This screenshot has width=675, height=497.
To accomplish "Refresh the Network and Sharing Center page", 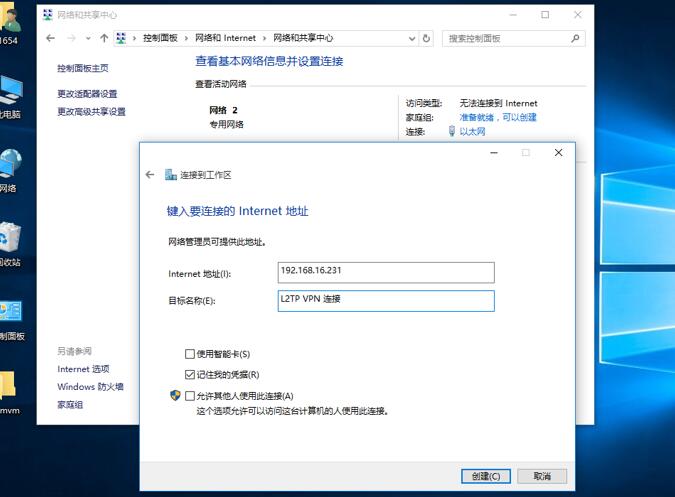I will (427, 38).
